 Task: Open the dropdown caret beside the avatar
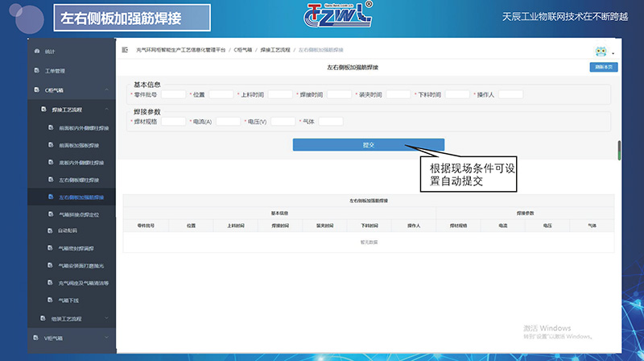(x=613, y=53)
